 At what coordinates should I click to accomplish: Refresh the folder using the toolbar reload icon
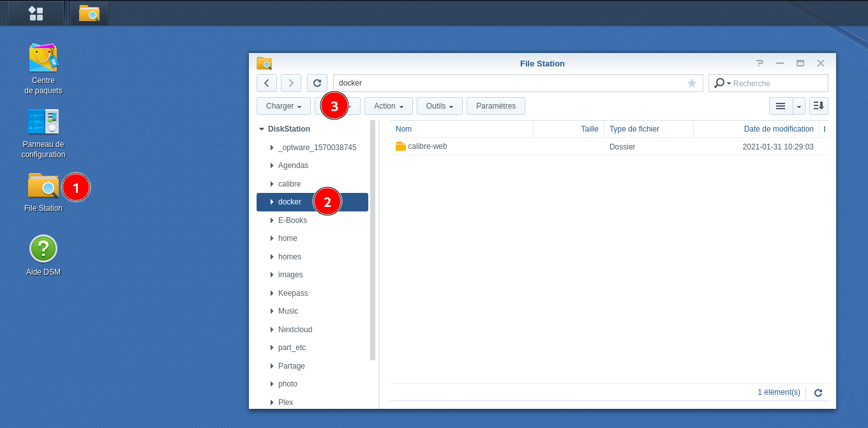[x=317, y=83]
